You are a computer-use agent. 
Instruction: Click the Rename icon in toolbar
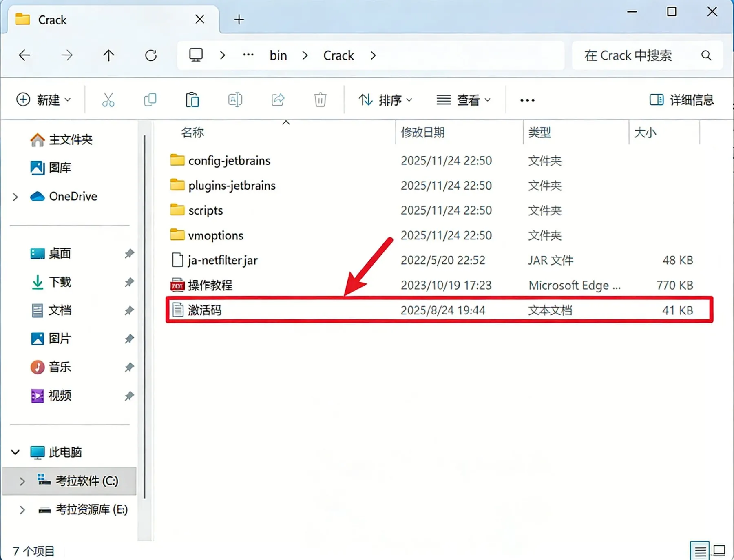(235, 100)
